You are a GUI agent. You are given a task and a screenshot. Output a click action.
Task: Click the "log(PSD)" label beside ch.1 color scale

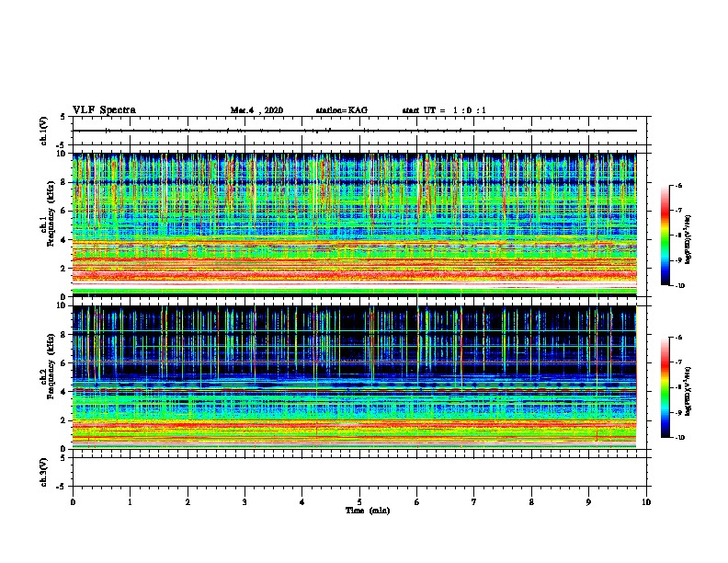688,240
